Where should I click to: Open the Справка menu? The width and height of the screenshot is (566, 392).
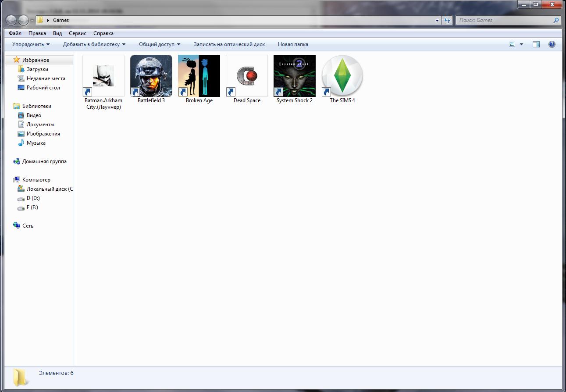point(103,33)
